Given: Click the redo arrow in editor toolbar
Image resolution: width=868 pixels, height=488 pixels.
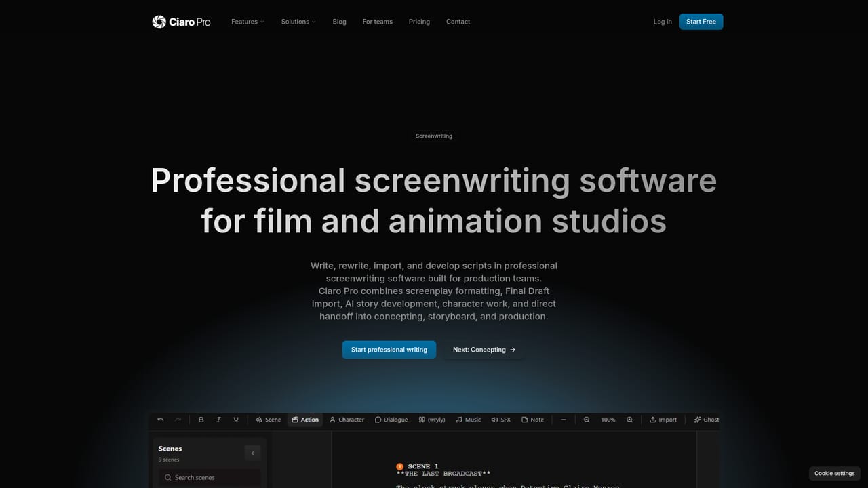Looking at the screenshot, I should (x=178, y=420).
